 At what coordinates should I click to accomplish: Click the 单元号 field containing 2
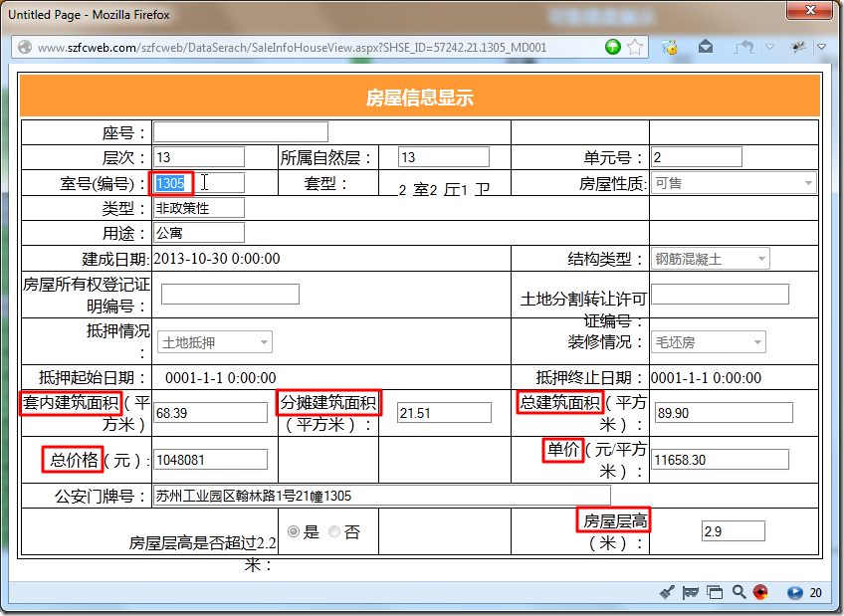tap(697, 157)
